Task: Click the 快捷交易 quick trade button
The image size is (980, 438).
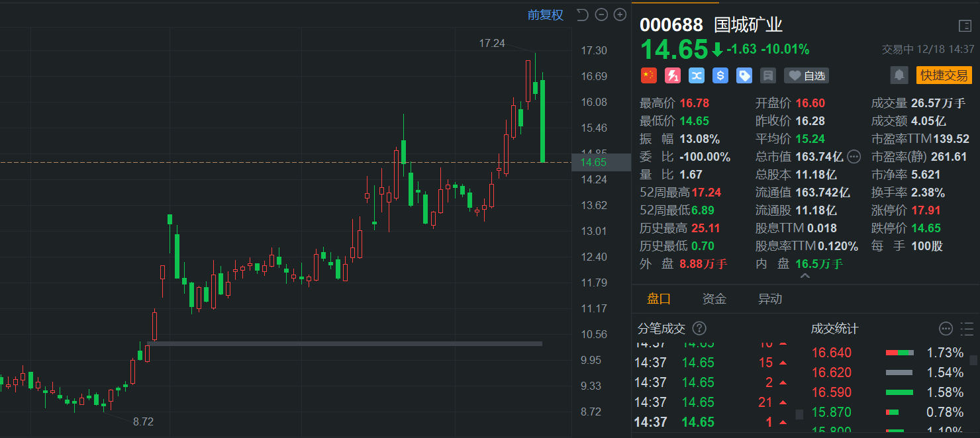Action: [x=944, y=75]
